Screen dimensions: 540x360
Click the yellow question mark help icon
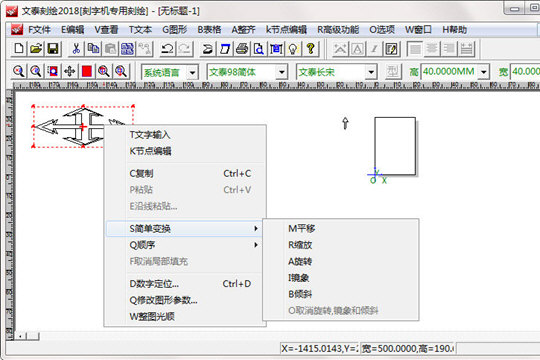click(310, 49)
